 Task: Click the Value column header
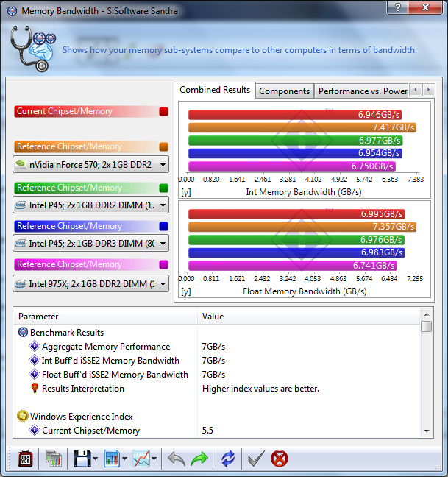click(309, 317)
